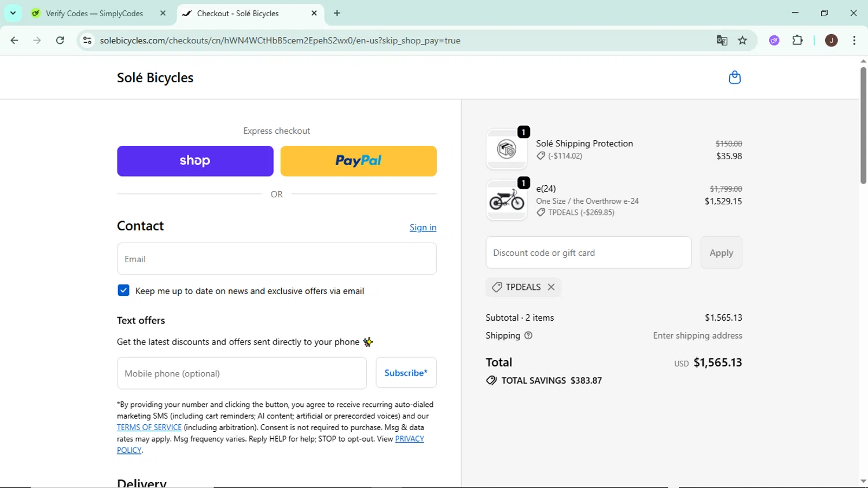
Task: Click the Sign in link
Action: 423,228
